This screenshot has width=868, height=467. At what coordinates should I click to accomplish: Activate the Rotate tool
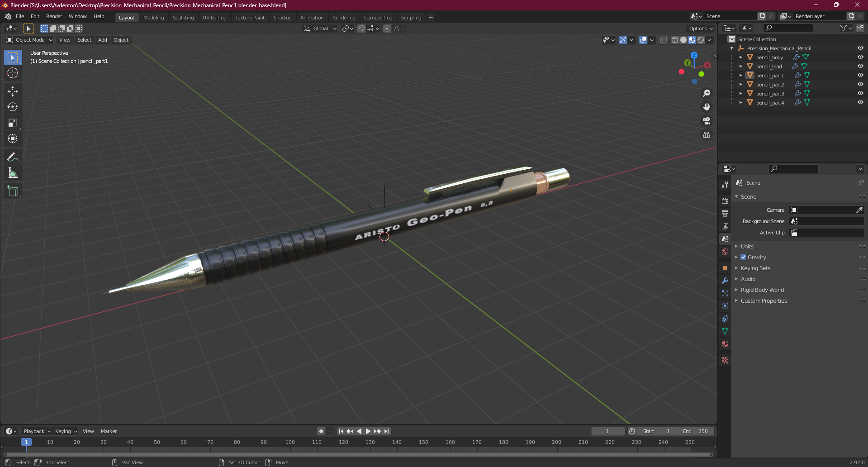[x=13, y=107]
